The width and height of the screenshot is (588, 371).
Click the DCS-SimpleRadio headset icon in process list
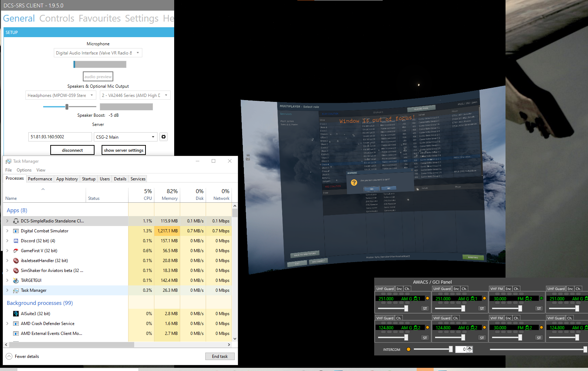[x=16, y=221]
